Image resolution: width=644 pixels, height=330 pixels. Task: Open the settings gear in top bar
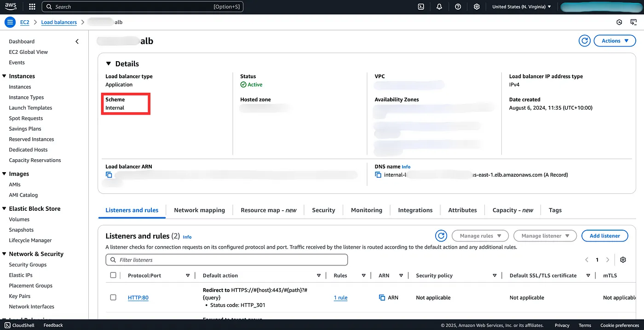point(477,7)
